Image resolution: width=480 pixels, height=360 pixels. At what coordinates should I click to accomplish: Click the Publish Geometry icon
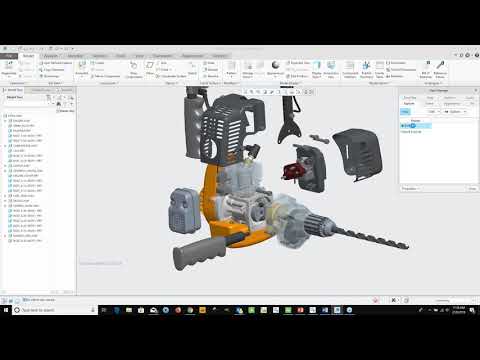pos(366,69)
